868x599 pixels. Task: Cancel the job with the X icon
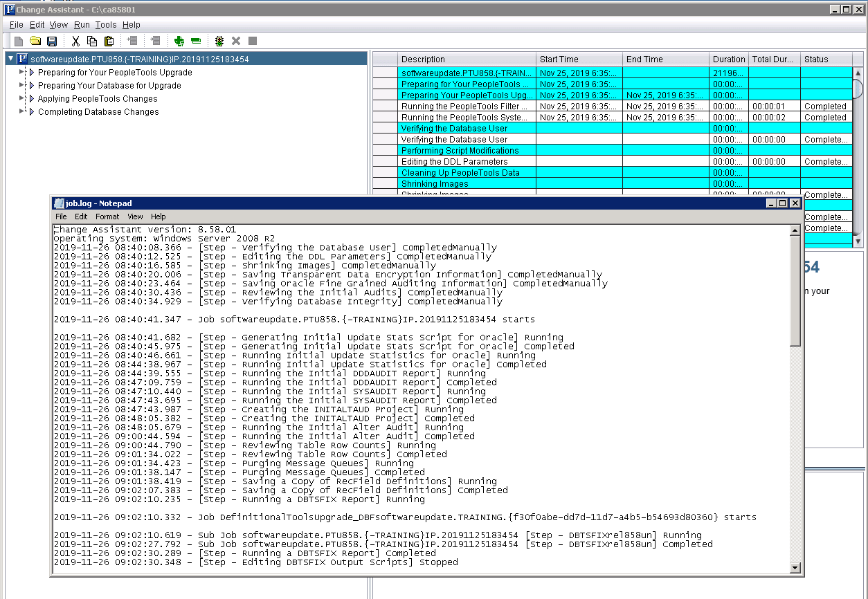point(235,40)
